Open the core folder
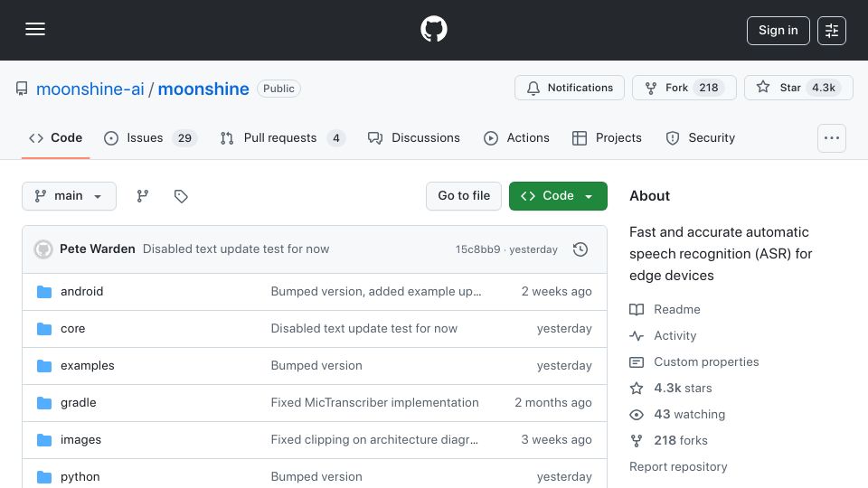 click(x=73, y=329)
